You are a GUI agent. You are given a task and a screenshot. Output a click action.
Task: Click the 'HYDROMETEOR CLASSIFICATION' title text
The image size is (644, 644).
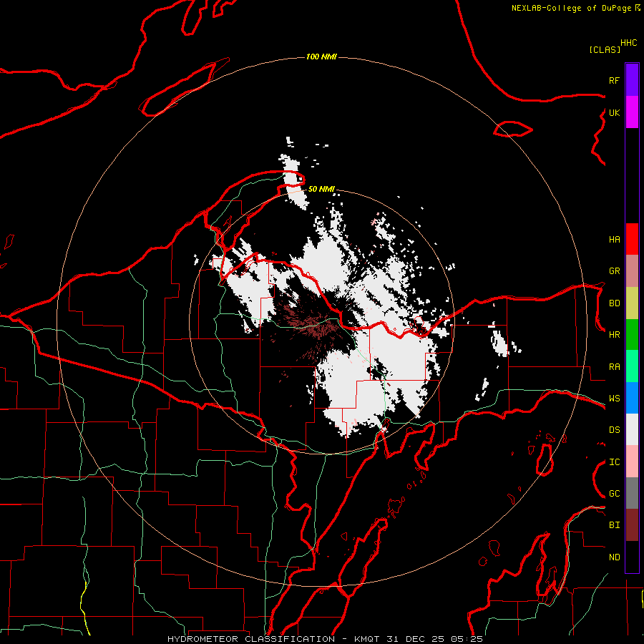tap(251, 639)
